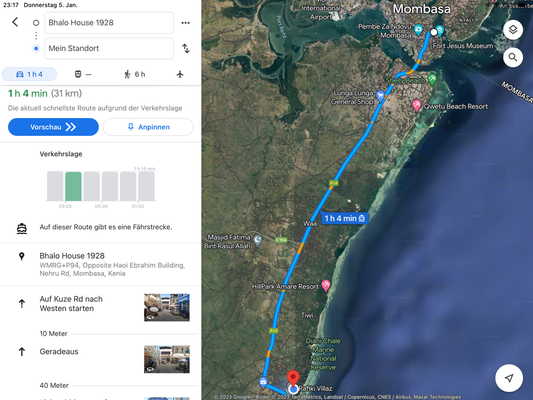This screenshot has width=533, height=400.
Task: Open the three-dot more options menu
Action: pos(186,23)
